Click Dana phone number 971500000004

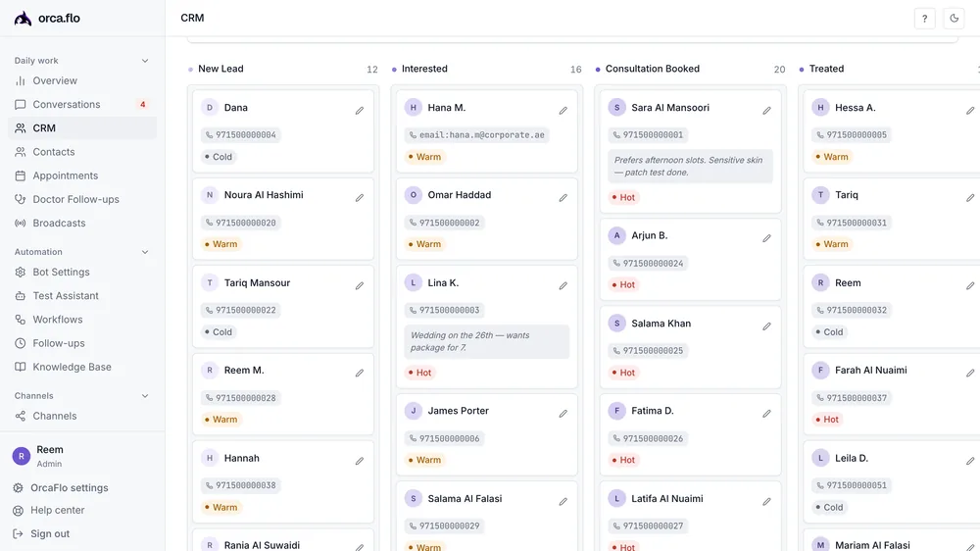tap(240, 135)
